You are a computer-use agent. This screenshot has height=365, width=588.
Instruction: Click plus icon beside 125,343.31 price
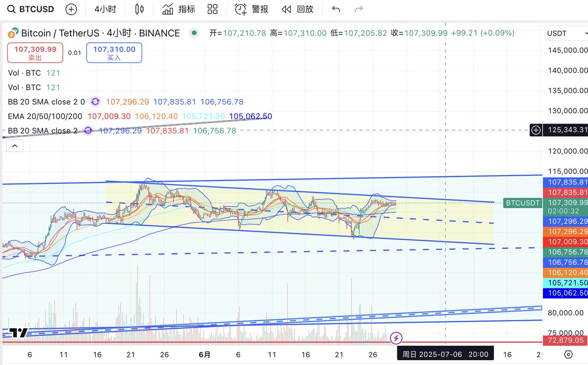(x=536, y=130)
